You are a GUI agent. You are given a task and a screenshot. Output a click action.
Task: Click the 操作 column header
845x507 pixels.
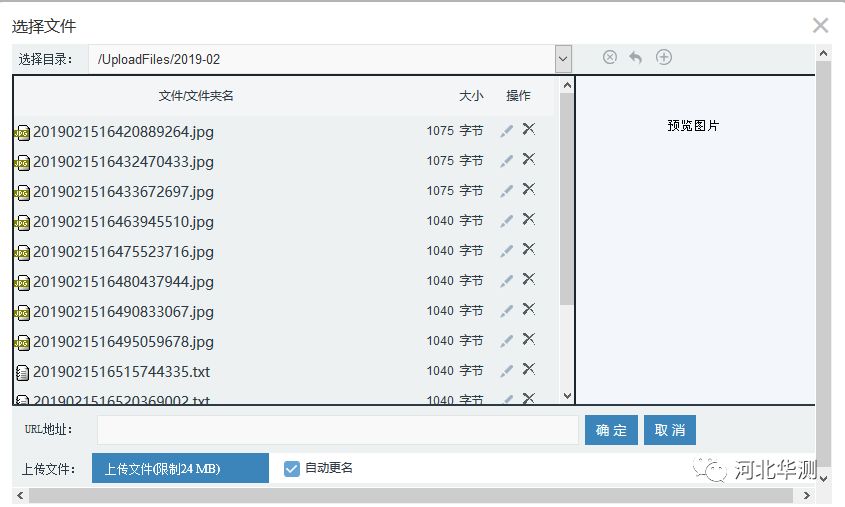(x=518, y=96)
